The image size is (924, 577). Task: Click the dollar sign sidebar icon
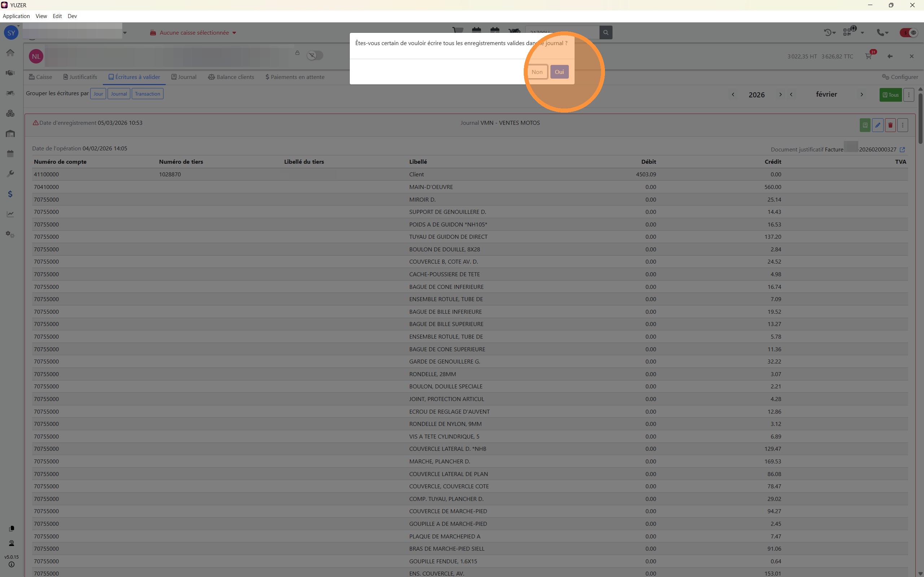pos(10,194)
